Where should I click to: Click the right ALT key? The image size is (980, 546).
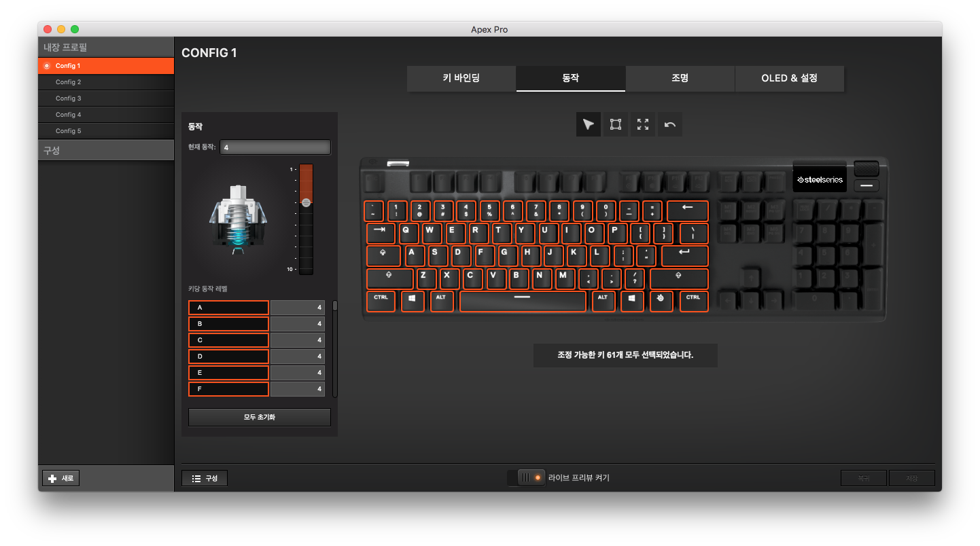pyautogui.click(x=603, y=301)
